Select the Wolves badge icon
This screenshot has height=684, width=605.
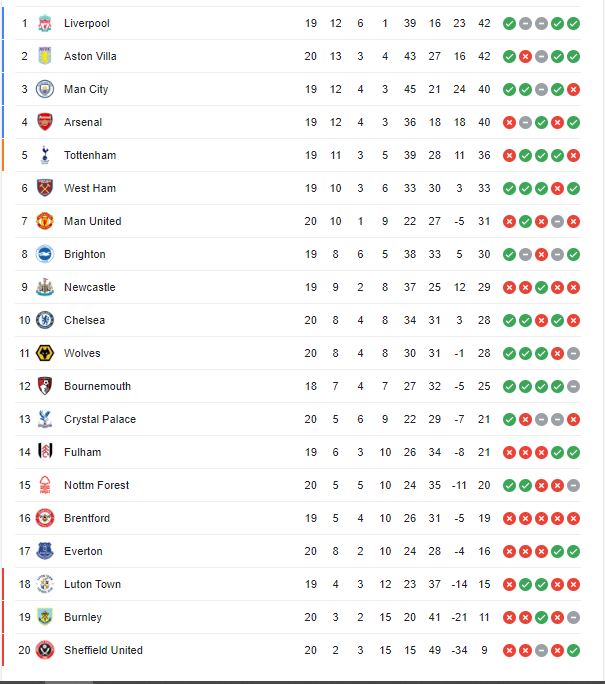pyautogui.click(x=44, y=353)
